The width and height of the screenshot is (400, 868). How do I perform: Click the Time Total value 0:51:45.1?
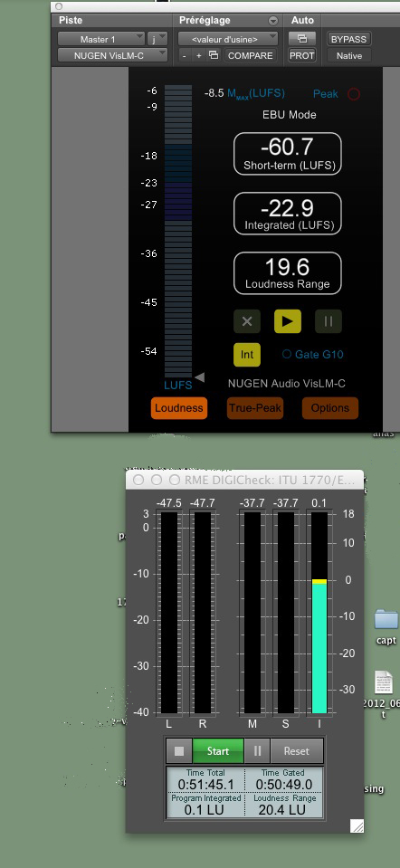[205, 785]
